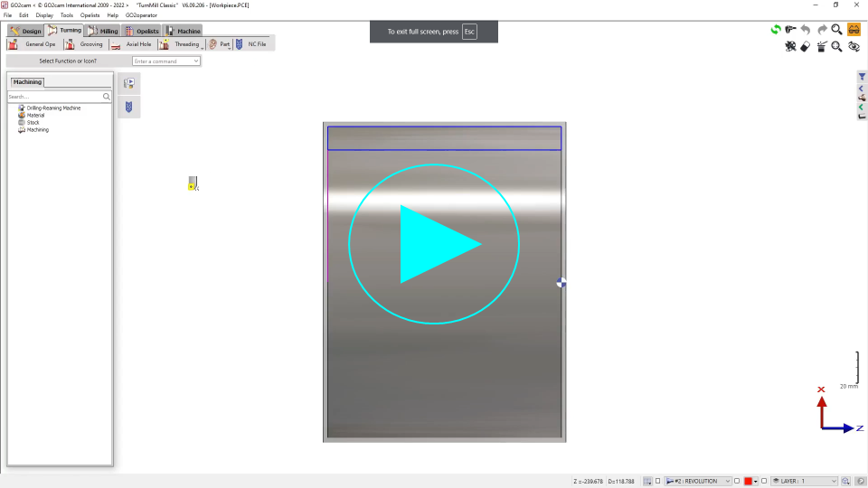This screenshot has height=488, width=868.
Task: Select the eraser tool icon
Action: 806,46
